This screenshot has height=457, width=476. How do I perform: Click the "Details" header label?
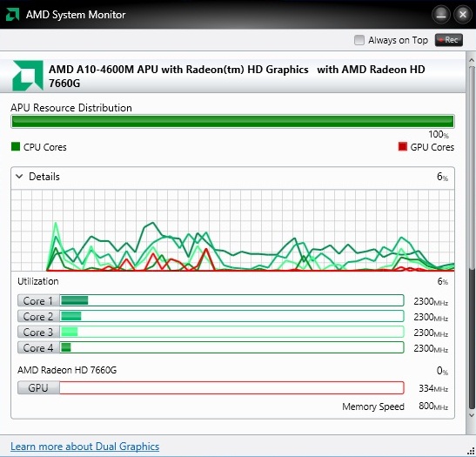[44, 177]
